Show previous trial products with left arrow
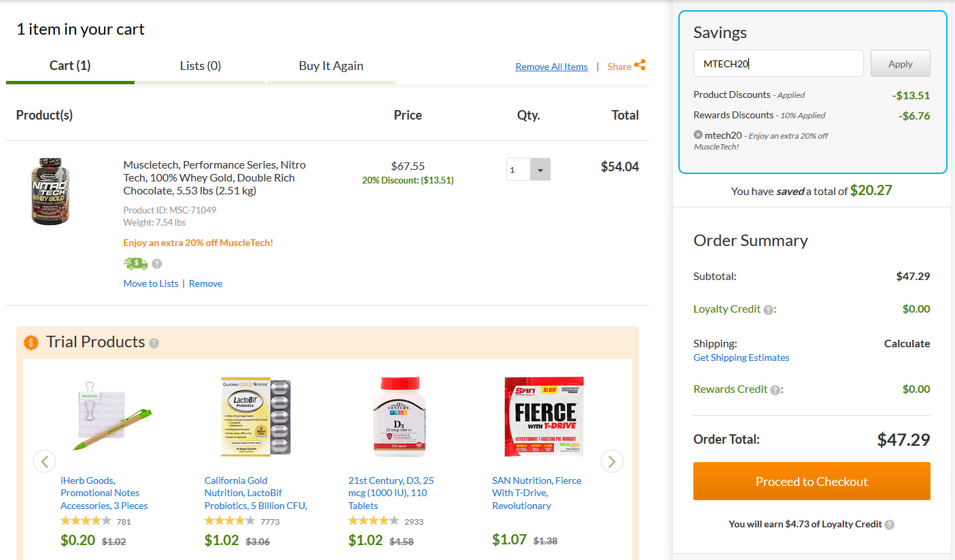This screenshot has width=955, height=560. [44, 461]
